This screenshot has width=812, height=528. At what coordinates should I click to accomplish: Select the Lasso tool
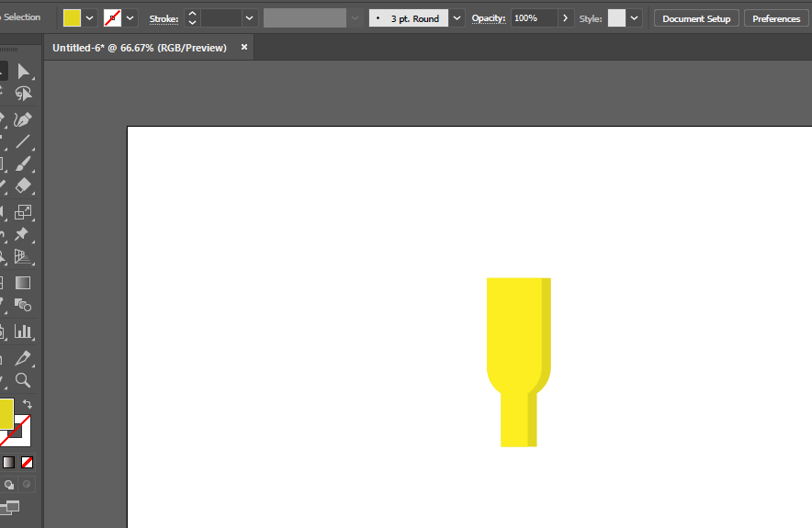coord(23,94)
